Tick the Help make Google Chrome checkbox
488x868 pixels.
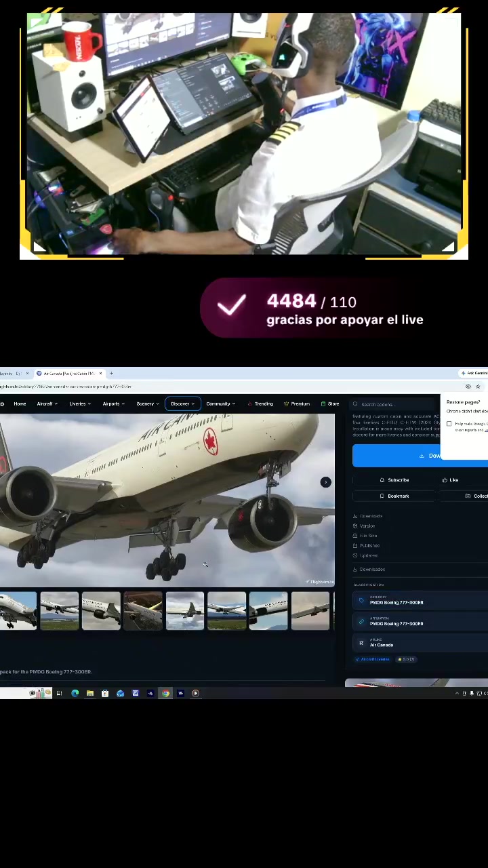[x=449, y=424]
